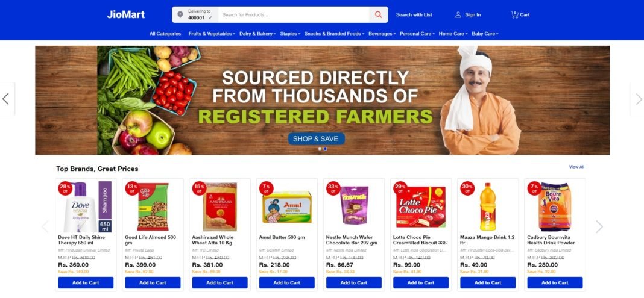Open the View All link for Top Brands
The height and width of the screenshot is (298, 644).
576,167
